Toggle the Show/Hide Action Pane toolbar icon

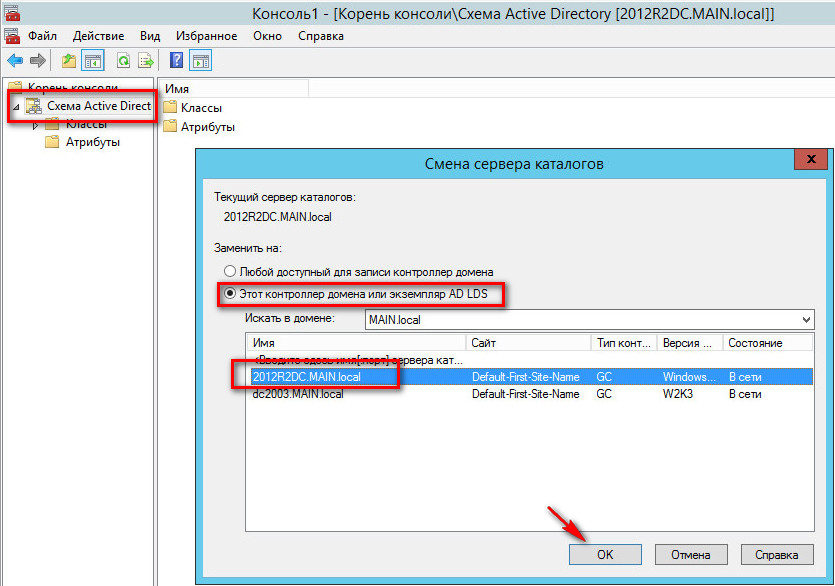(x=201, y=61)
